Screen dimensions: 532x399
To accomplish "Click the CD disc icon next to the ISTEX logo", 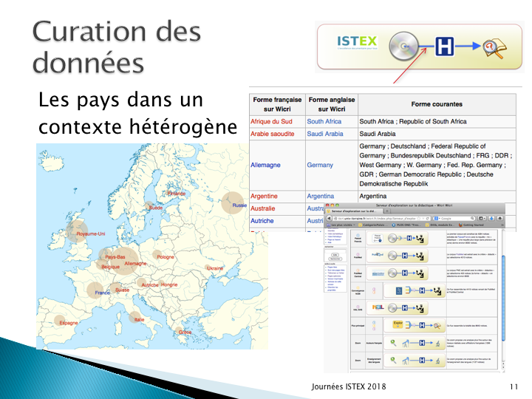I will tap(403, 46).
